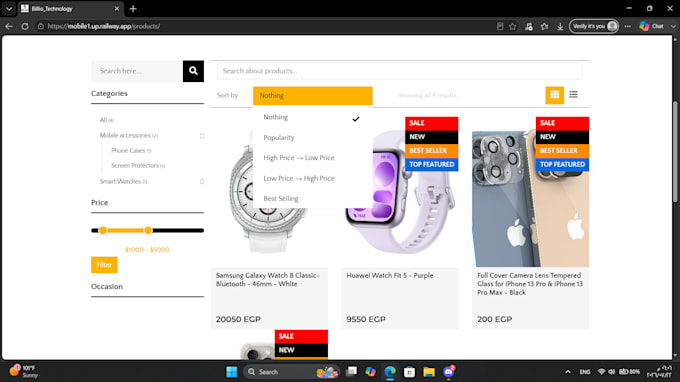Click the ENG language indicator

point(585,372)
